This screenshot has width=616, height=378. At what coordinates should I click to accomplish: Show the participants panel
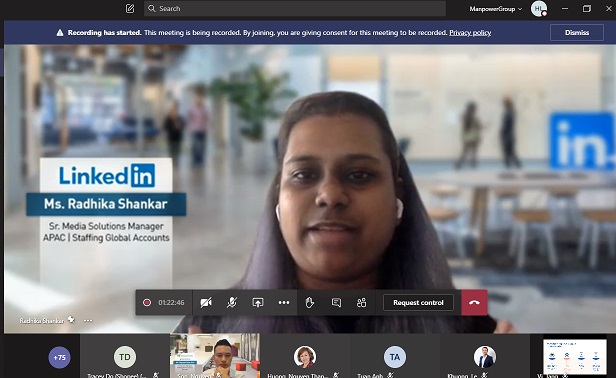[361, 303]
